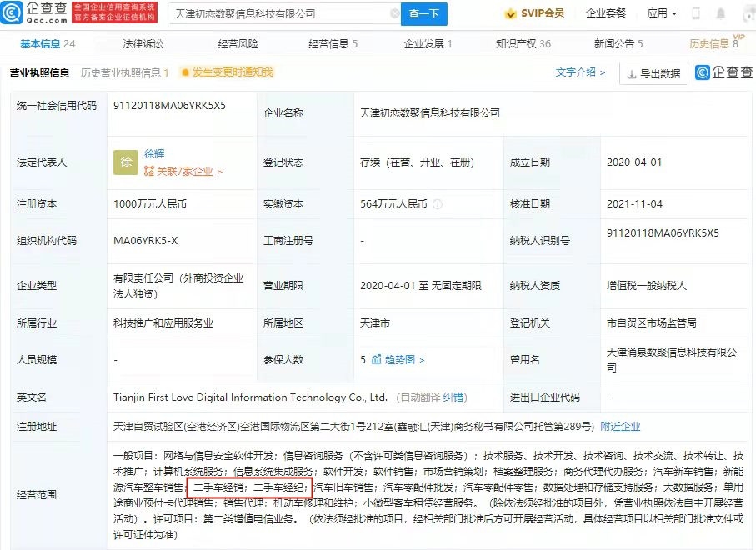The width and height of the screenshot is (756, 550).
Task: Click the 查一下 search button
Action: pyautogui.click(x=424, y=14)
